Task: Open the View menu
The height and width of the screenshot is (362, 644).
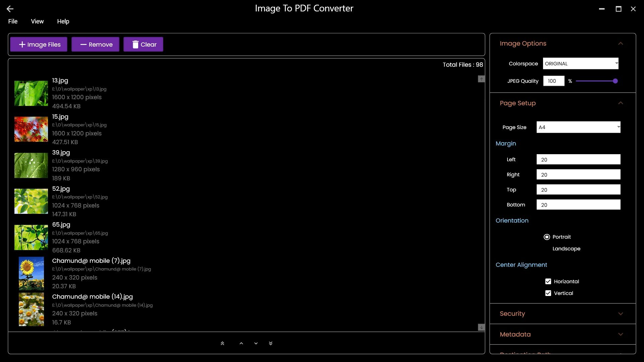Action: [37, 21]
